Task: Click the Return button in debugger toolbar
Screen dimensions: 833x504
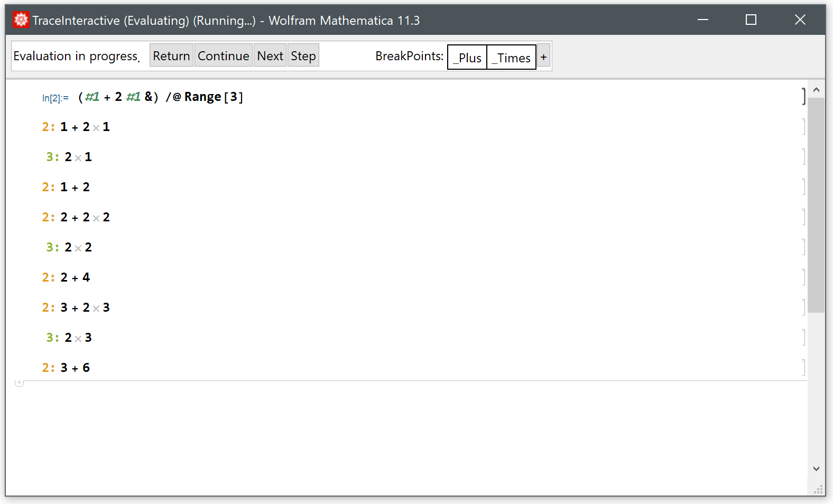Action: click(171, 56)
